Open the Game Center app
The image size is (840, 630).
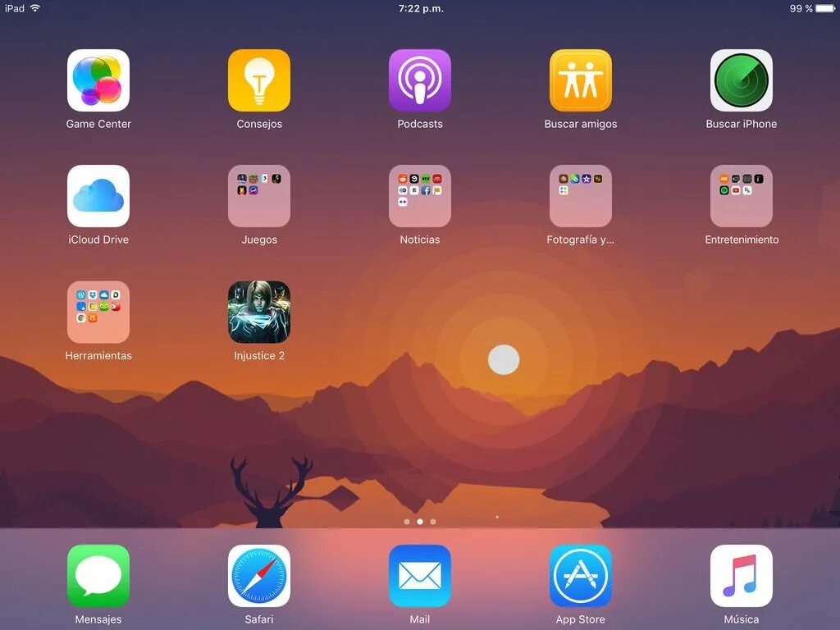(x=98, y=80)
